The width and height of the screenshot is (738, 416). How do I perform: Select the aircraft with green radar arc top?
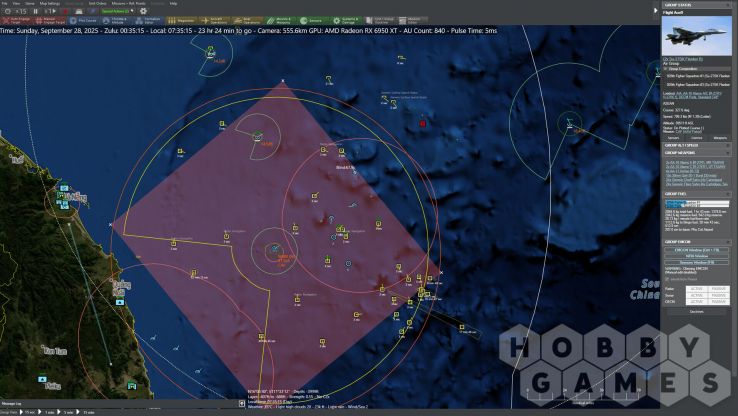[x=210, y=51]
